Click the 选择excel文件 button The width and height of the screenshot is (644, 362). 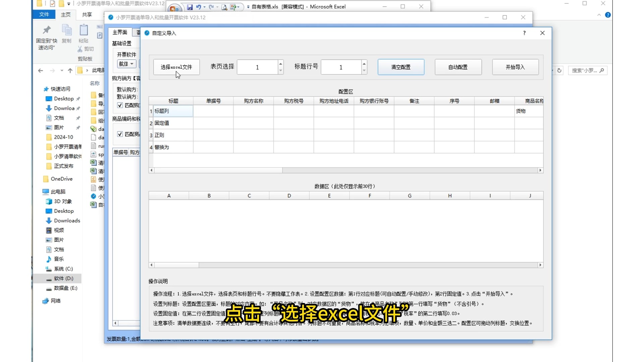coord(176,67)
